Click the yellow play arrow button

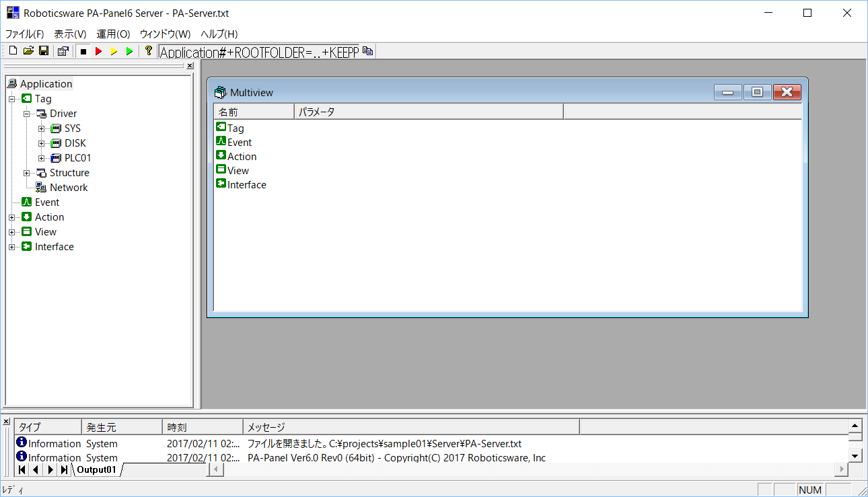pos(114,51)
